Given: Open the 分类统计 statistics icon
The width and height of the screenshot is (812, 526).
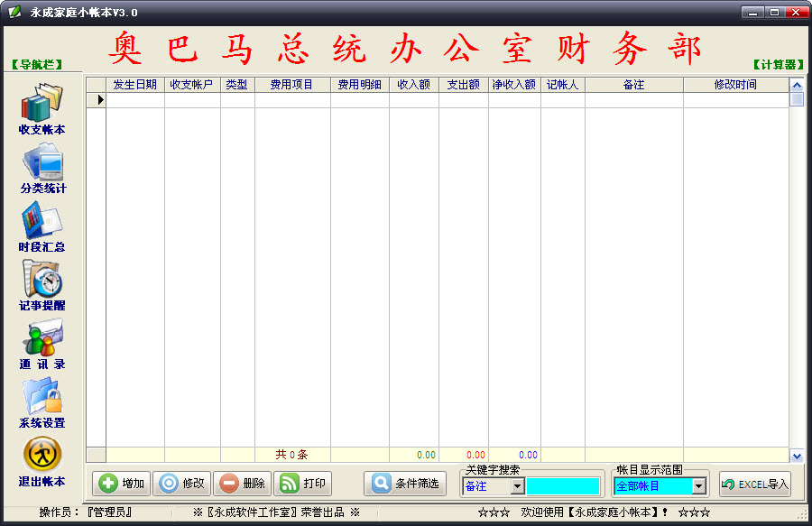Looking at the screenshot, I should point(43,162).
